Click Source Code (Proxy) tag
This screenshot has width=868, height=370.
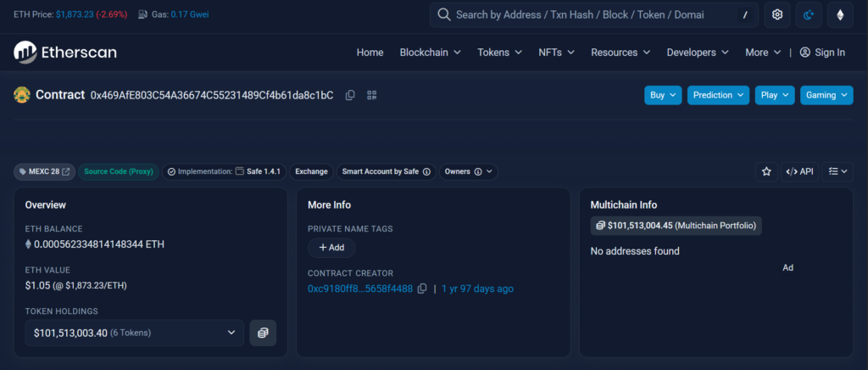tap(119, 171)
